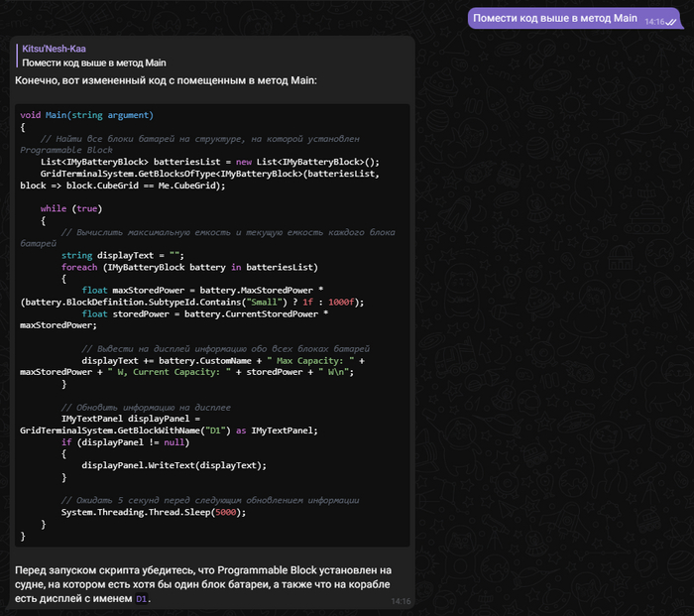Screen dimensions: 694x616
Task: Click the comment 'Обновить информацию на дисплее'
Action: [146, 407]
